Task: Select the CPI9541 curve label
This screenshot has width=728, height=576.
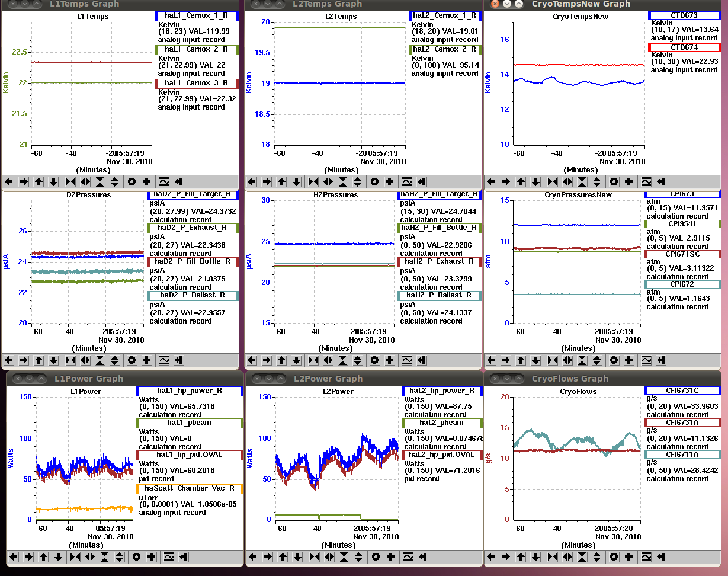Action: coord(682,224)
